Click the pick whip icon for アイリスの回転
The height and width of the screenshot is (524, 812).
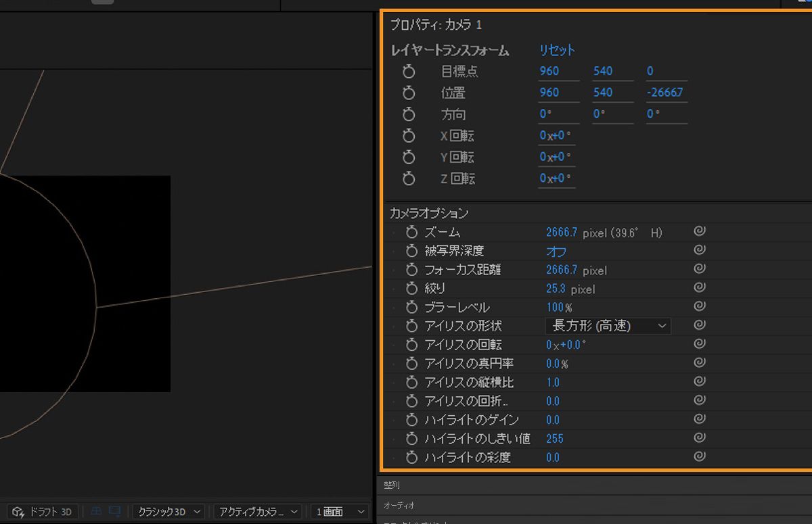point(700,344)
